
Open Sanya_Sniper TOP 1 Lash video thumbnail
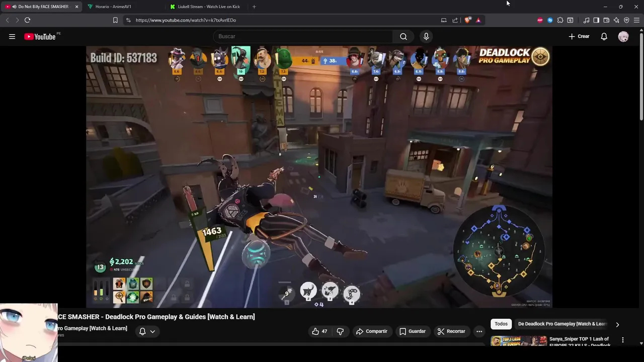[519, 341]
